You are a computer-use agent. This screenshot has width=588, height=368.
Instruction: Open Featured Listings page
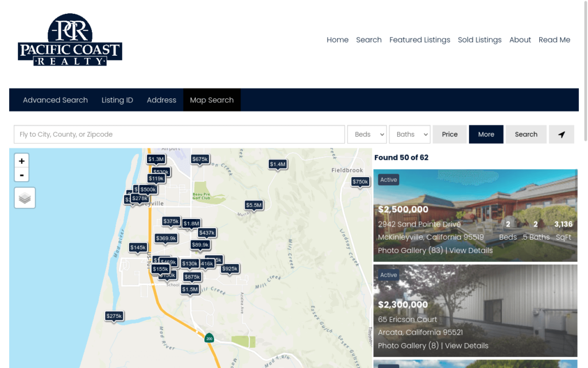(420, 40)
